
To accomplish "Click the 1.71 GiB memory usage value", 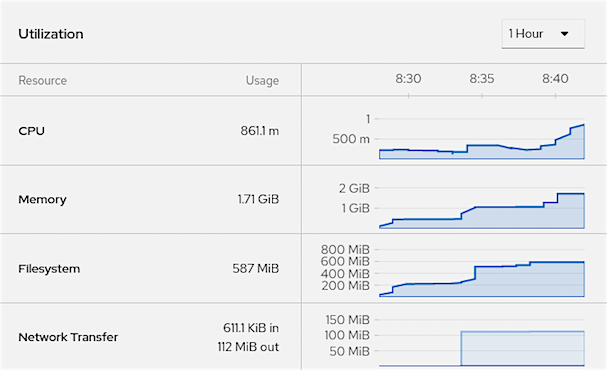I will coord(258,199).
